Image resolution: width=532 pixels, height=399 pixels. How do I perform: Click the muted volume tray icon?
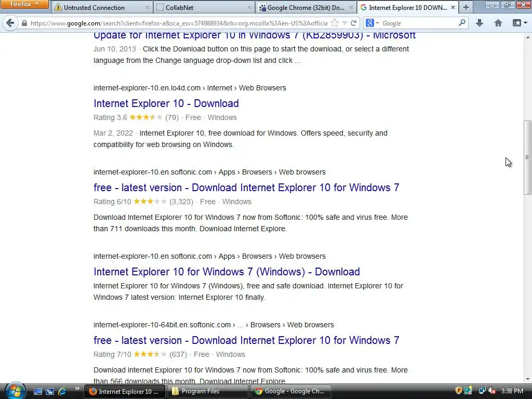(x=492, y=391)
